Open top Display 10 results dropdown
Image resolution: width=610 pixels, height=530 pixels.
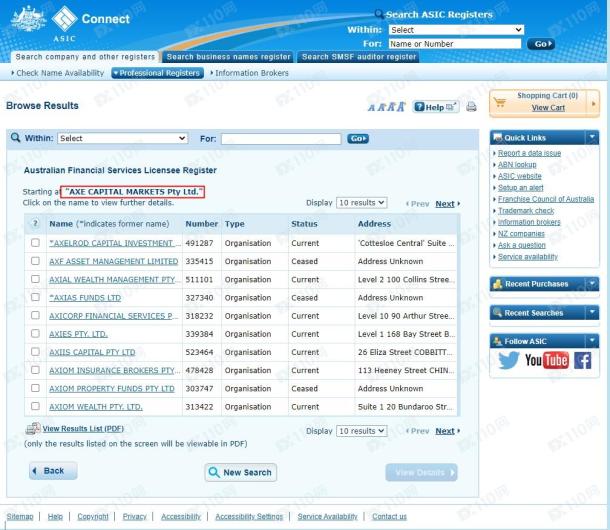[x=361, y=203]
